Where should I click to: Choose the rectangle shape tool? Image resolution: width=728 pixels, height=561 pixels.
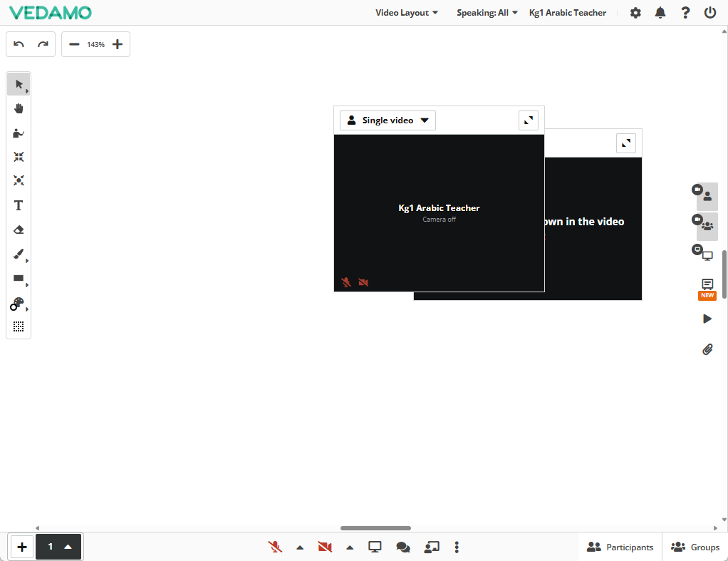[x=19, y=279]
